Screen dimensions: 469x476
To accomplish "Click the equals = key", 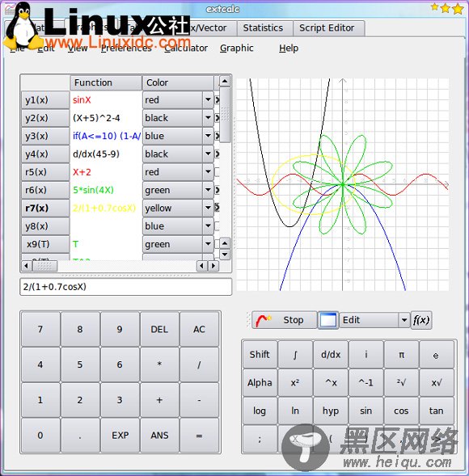I will pyautogui.click(x=199, y=436).
